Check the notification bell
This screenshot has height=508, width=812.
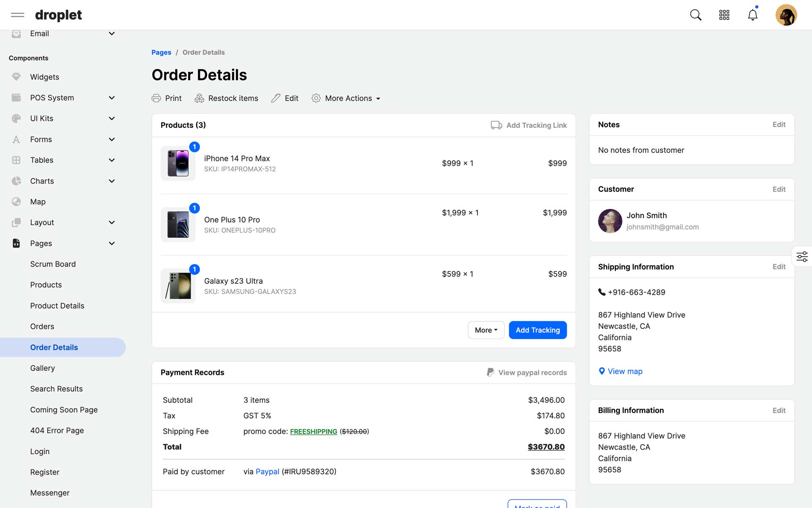752,15
